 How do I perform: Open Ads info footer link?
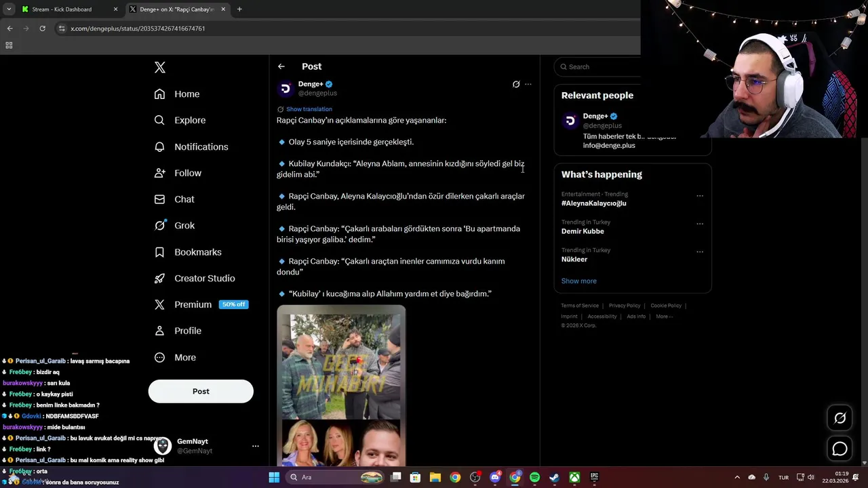point(636,317)
